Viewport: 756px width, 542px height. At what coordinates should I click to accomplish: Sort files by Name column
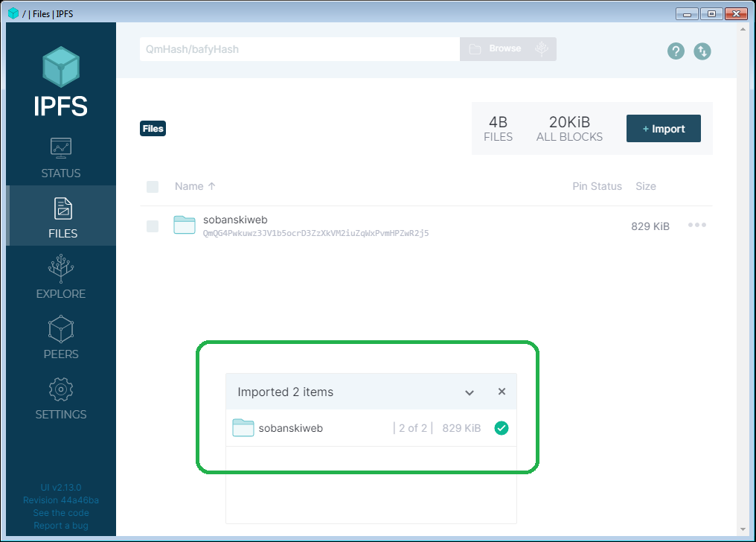click(195, 186)
